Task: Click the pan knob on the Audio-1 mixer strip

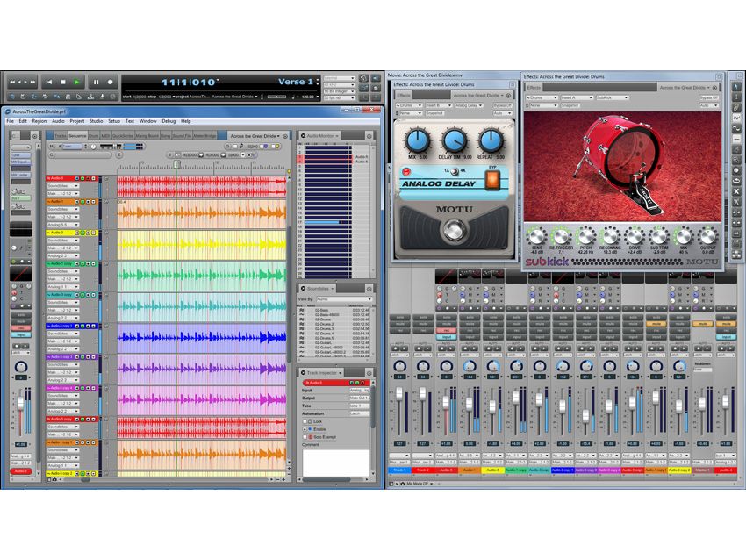Action: click(470, 366)
